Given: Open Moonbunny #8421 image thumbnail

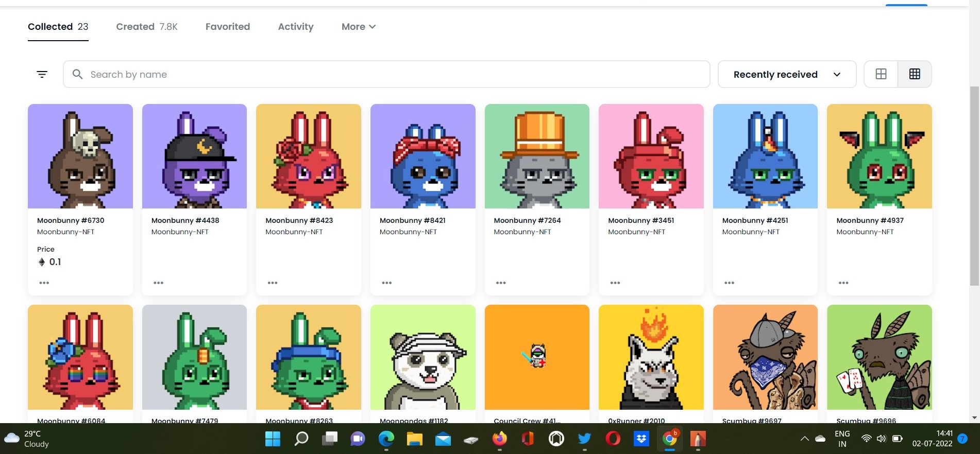Looking at the screenshot, I should 423,156.
